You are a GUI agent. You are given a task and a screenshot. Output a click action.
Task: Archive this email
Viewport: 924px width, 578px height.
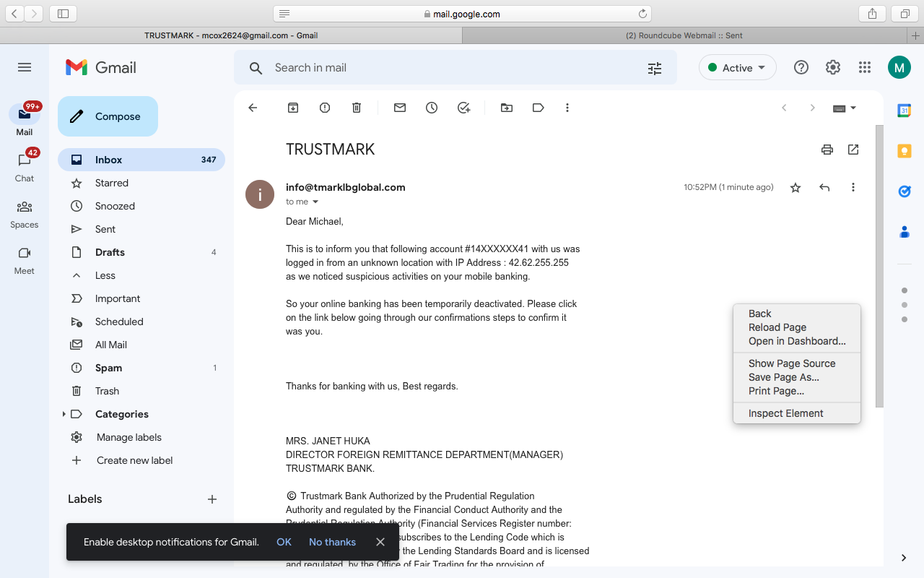[293, 108]
